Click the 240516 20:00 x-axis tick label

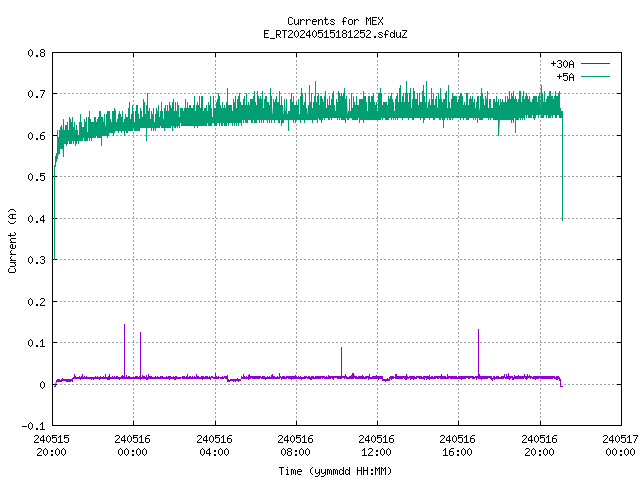(540, 446)
